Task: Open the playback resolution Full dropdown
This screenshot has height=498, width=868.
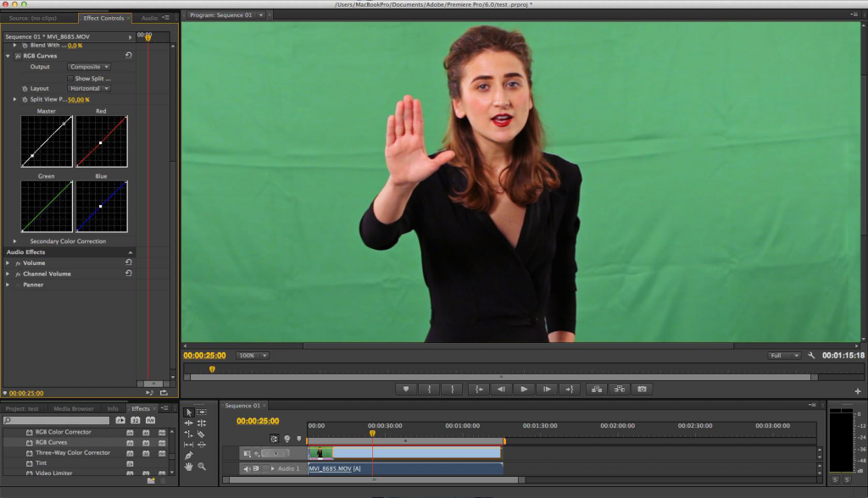Action: [784, 356]
